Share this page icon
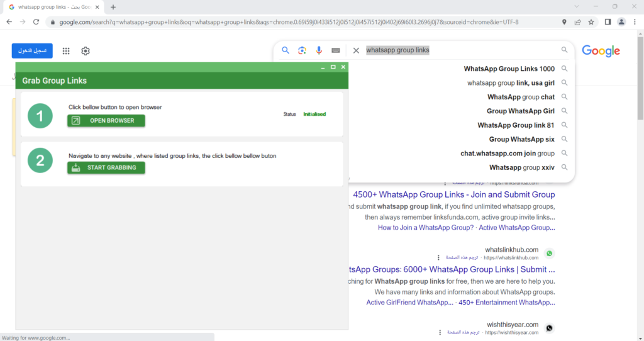Viewport: 644px width, 341px height. pos(577,22)
